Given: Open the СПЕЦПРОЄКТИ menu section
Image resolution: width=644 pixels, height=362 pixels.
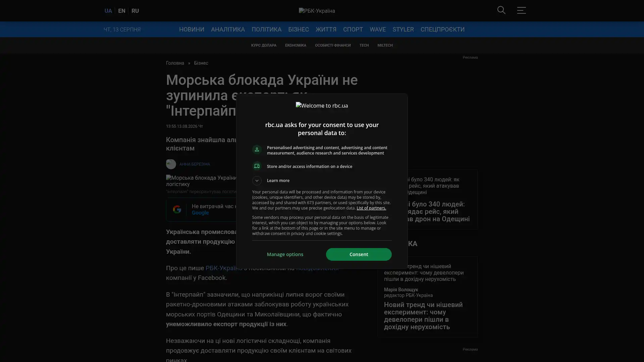Looking at the screenshot, I should tap(442, 29).
